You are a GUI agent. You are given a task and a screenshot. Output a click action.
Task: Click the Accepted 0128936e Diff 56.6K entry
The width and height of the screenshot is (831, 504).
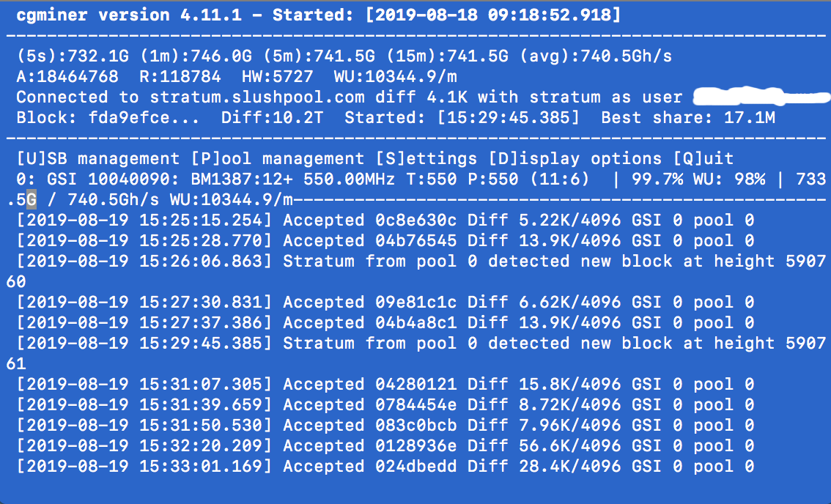click(385, 446)
